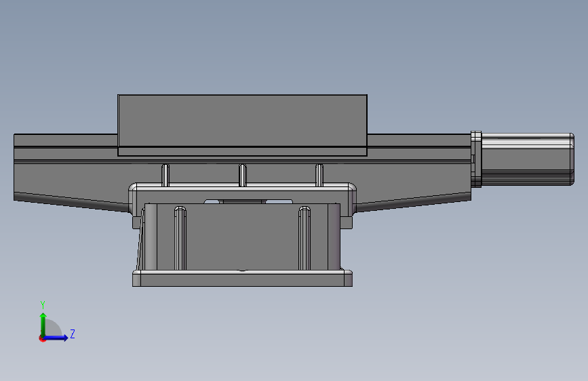Image resolution: width=588 pixels, height=381 pixels.
Task: Click the green Y axis arrow of the triad
Action: (43, 324)
